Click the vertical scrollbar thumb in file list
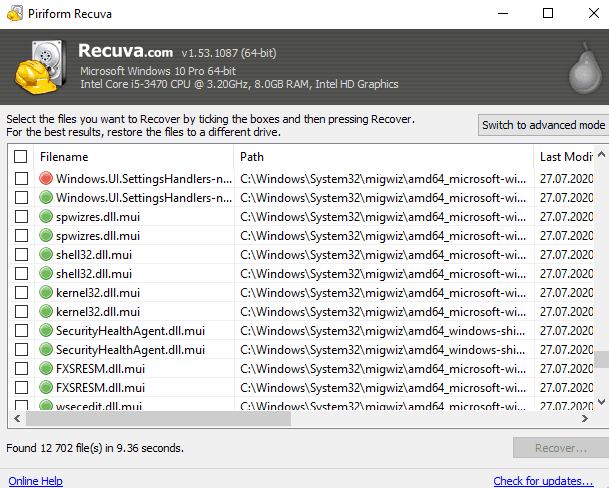The height and width of the screenshot is (488, 609). tap(601, 360)
